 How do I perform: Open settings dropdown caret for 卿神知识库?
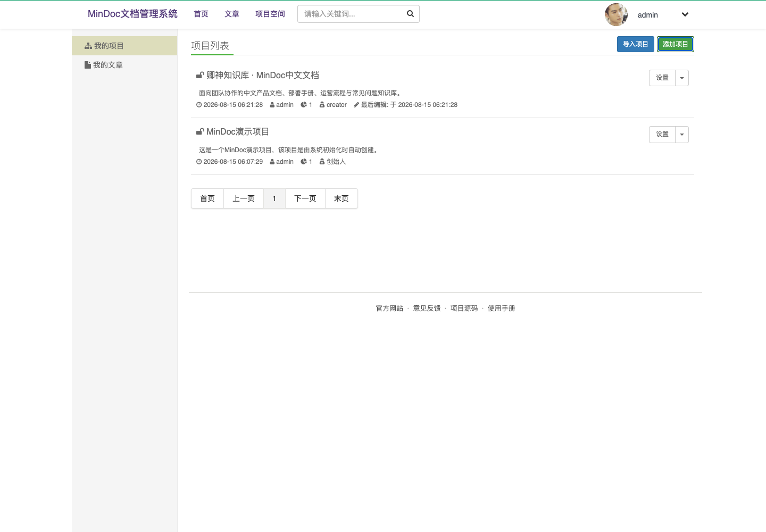click(682, 78)
